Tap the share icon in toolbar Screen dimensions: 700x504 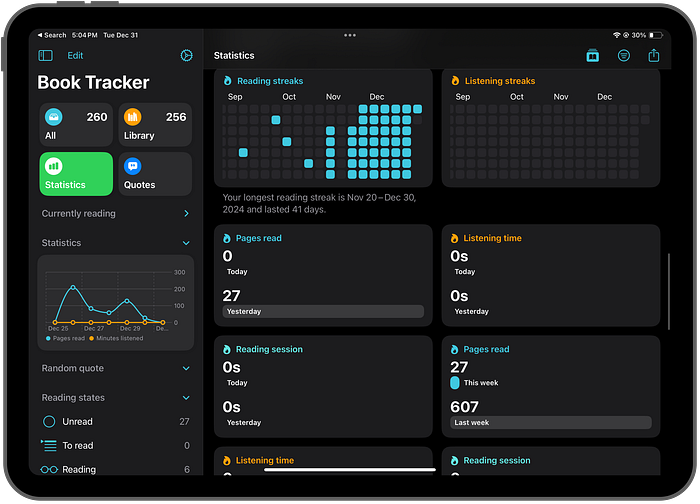654,55
